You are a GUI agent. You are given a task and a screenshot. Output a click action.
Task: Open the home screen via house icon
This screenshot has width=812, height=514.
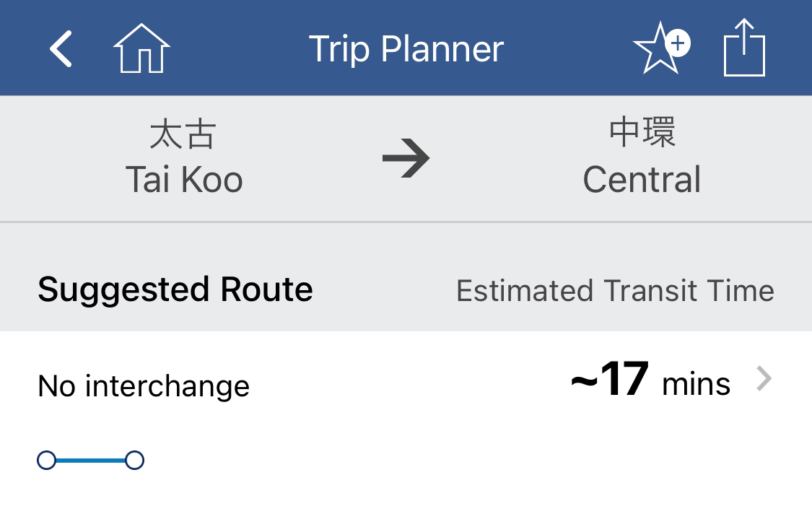coord(141,48)
